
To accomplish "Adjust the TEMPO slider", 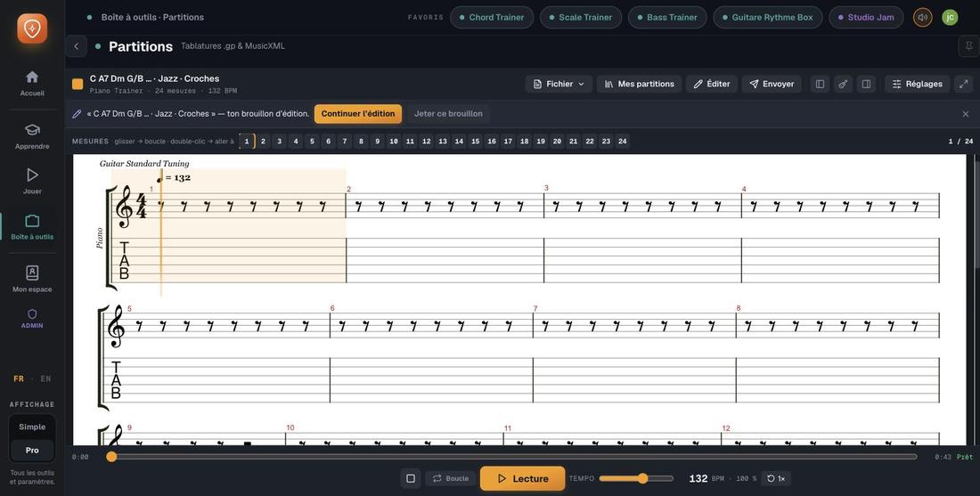I will point(636,478).
